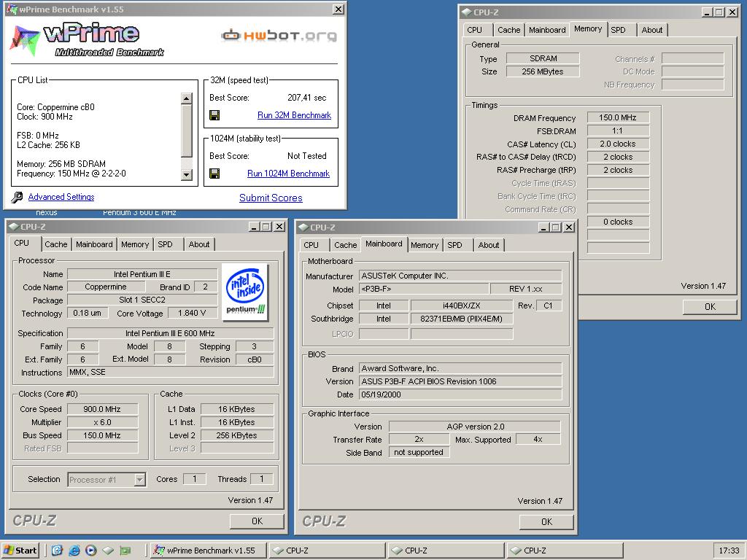The image size is (747, 560).
Task: Click the hwbot.org logo in wPrime
Action: 279,35
